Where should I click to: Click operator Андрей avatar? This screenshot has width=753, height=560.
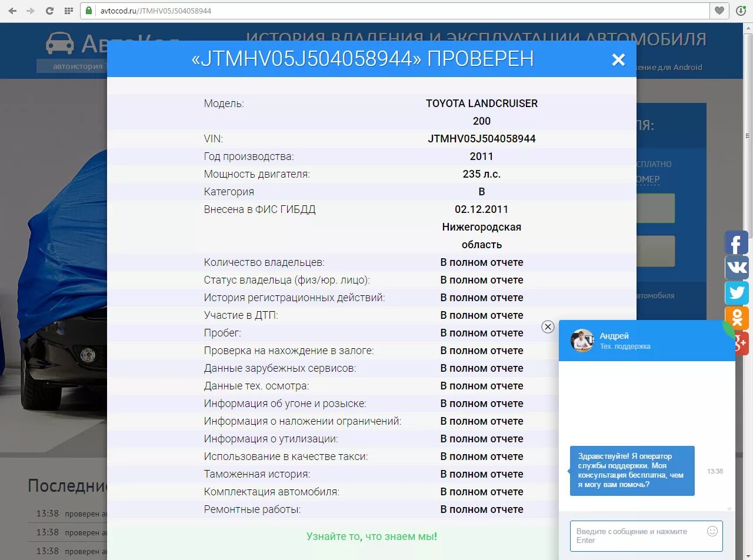582,341
